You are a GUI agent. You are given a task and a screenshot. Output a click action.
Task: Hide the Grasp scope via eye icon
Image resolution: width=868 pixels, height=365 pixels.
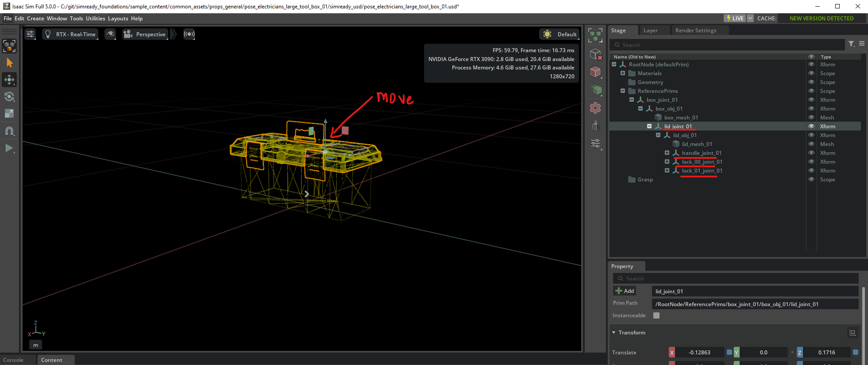click(811, 179)
